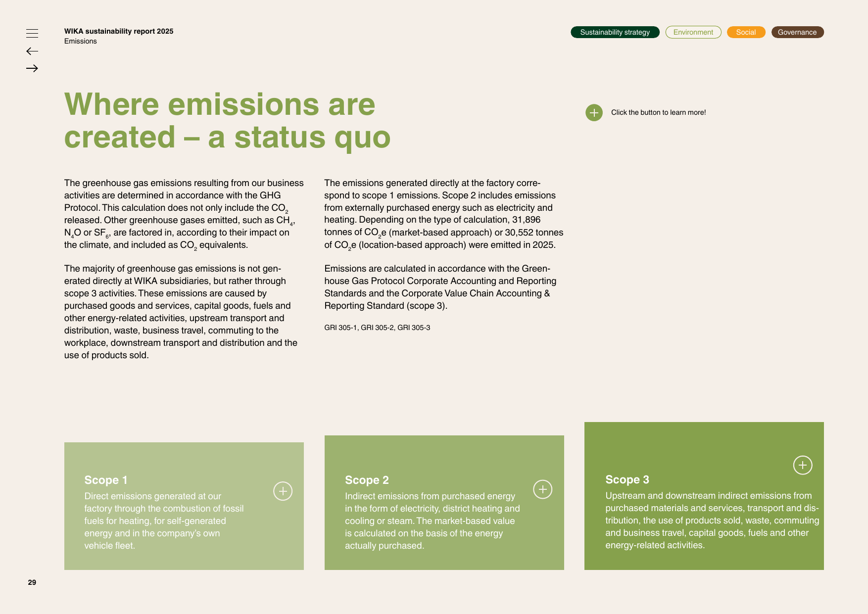The width and height of the screenshot is (868, 614).
Task: Open the Sustainability strategy tab
Action: 615,32
